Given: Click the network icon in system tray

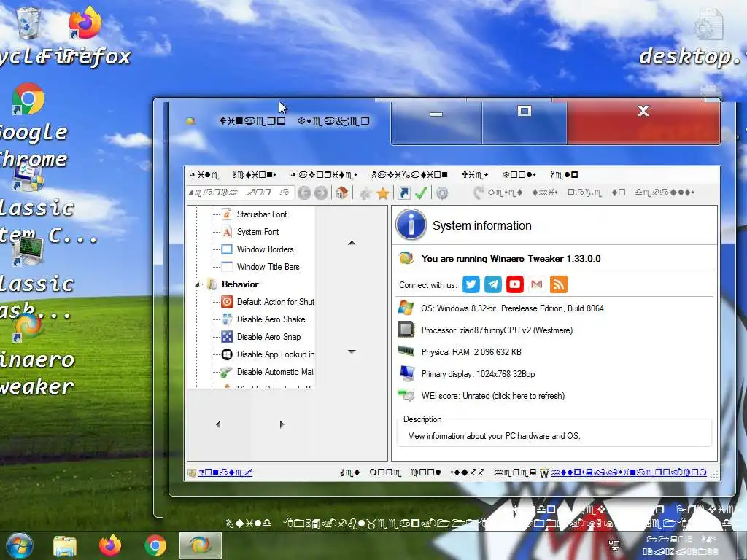Looking at the screenshot, I should (x=614, y=545).
